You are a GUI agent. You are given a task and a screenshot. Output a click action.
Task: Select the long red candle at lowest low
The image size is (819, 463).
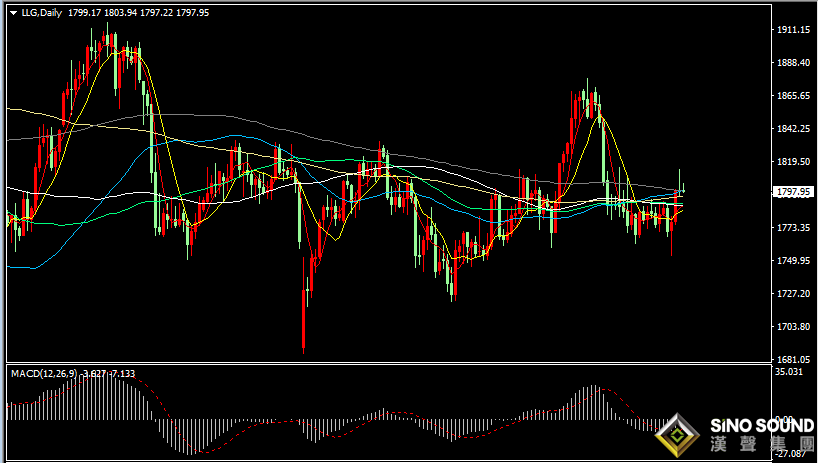tap(303, 318)
